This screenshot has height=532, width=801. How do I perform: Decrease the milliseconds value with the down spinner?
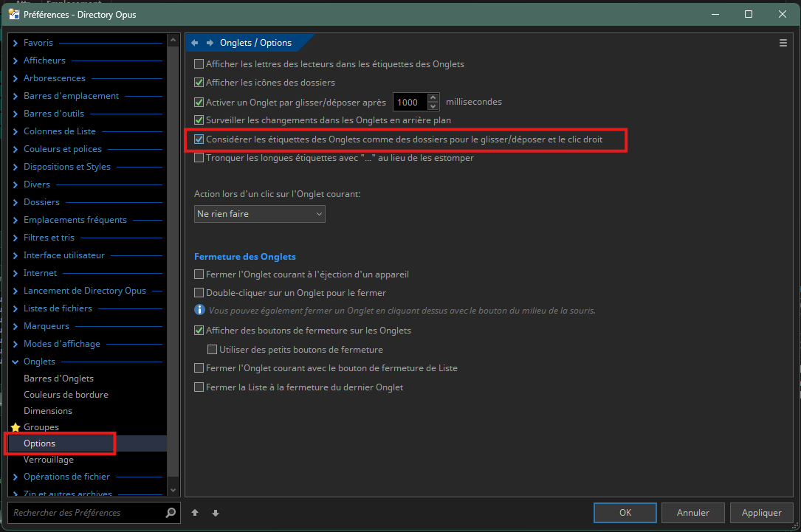(433, 106)
